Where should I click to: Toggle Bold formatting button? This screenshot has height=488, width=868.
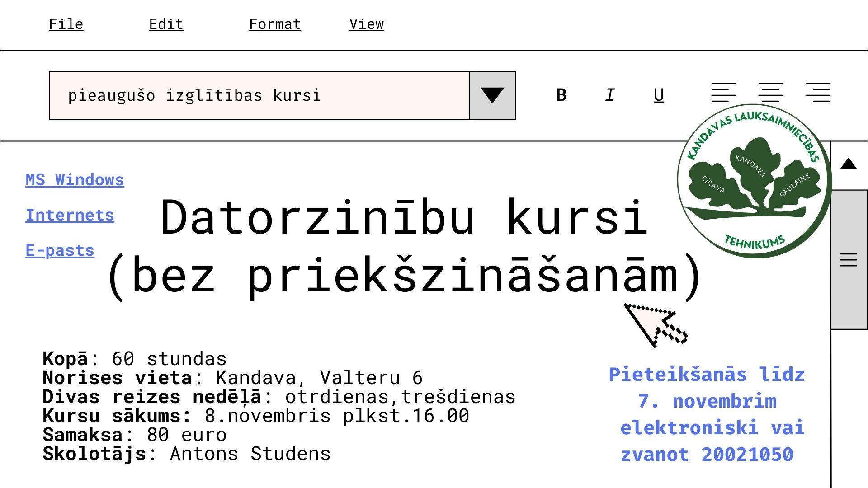[561, 95]
